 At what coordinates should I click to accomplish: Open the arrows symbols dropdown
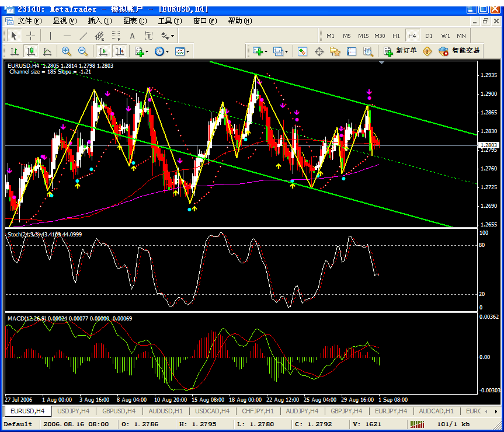tap(168, 36)
